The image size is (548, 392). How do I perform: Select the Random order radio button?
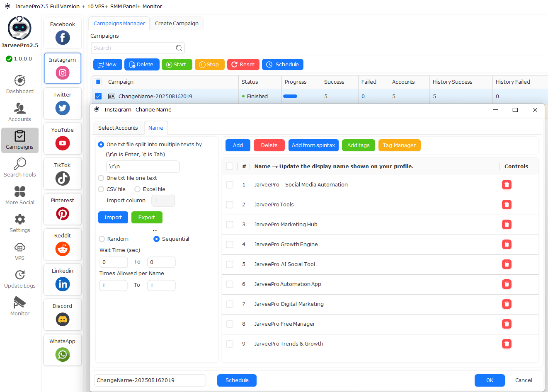[102, 239]
